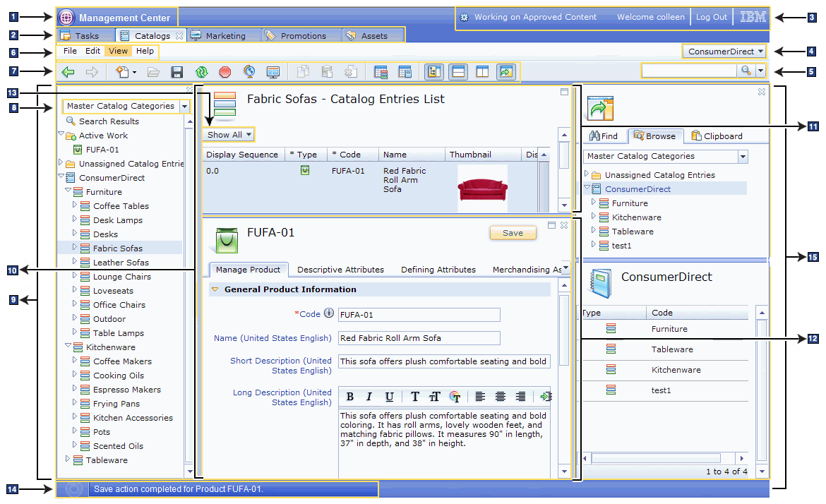Click the red sofa thumbnail image
Screen dimensions: 826x504
(482, 188)
